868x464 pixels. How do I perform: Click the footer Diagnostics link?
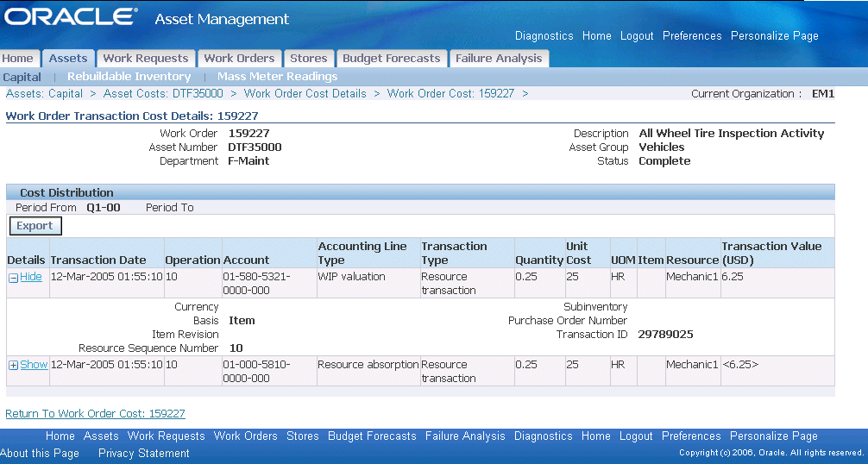[x=543, y=436]
